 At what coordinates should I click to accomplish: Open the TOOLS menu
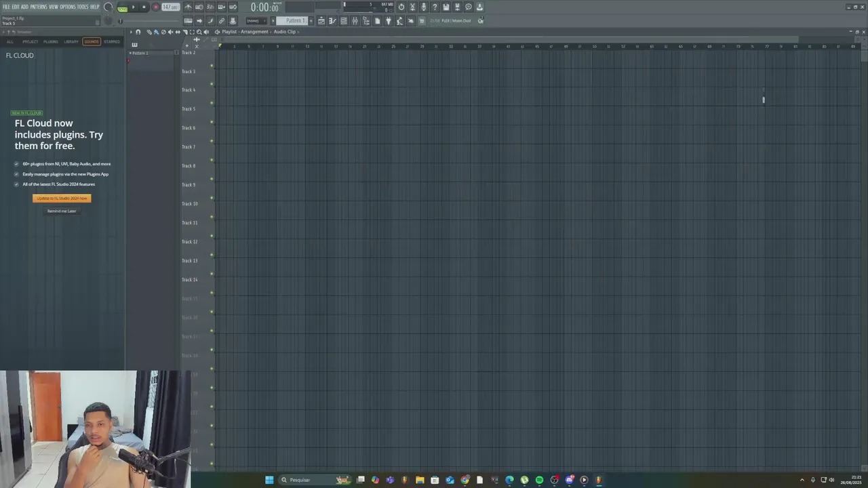coord(83,7)
